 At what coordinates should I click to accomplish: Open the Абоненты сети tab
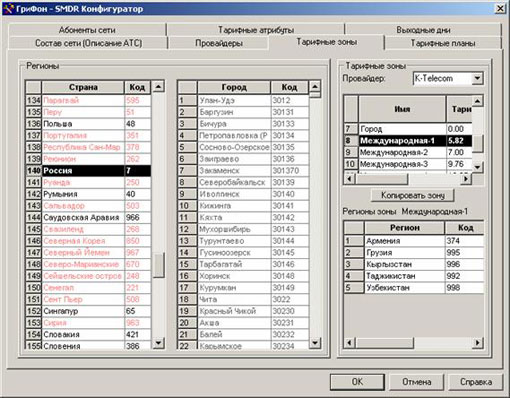pyautogui.click(x=87, y=30)
